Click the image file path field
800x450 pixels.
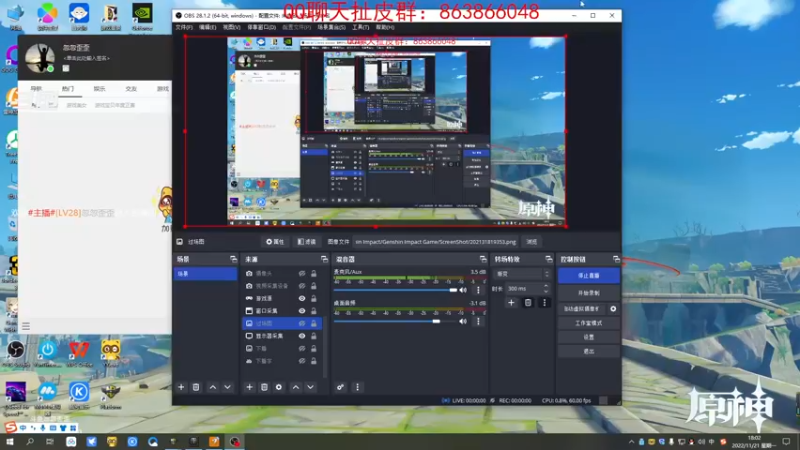coord(436,242)
